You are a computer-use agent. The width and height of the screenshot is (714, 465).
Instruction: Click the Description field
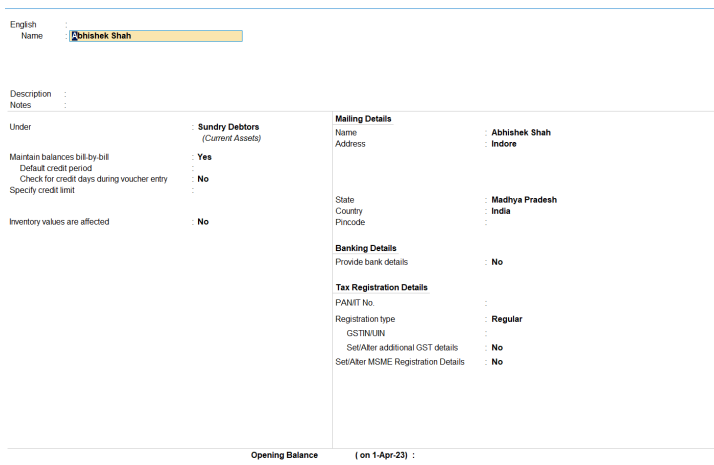coord(150,94)
